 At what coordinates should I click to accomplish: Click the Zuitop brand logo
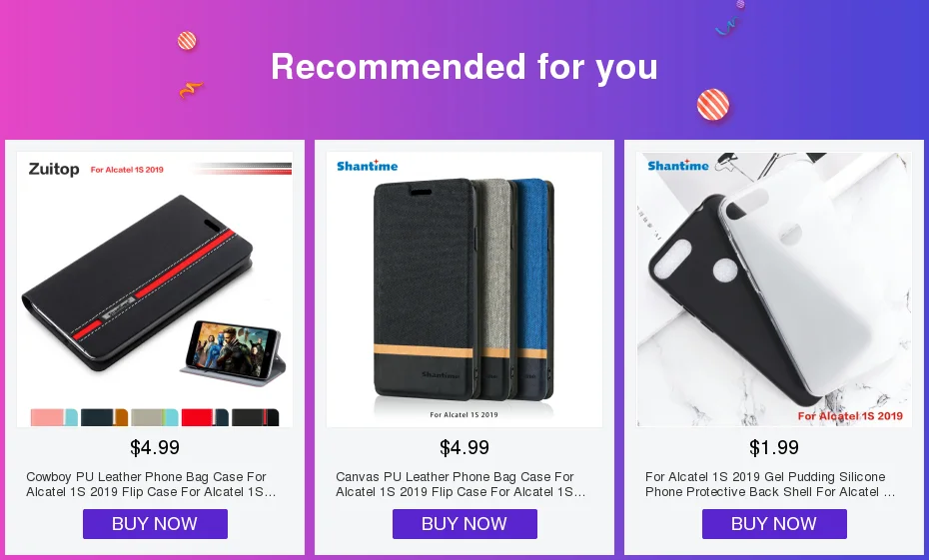pyautogui.click(x=54, y=170)
